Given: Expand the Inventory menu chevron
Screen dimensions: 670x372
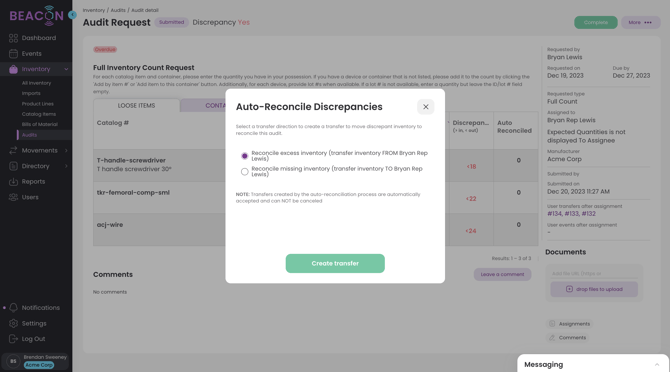Looking at the screenshot, I should 66,69.
